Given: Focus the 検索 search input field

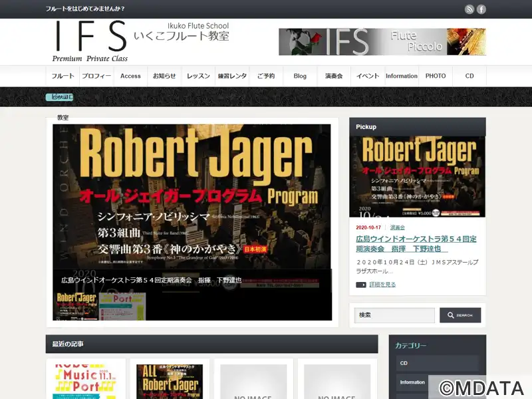Looking at the screenshot, I should [394, 315].
